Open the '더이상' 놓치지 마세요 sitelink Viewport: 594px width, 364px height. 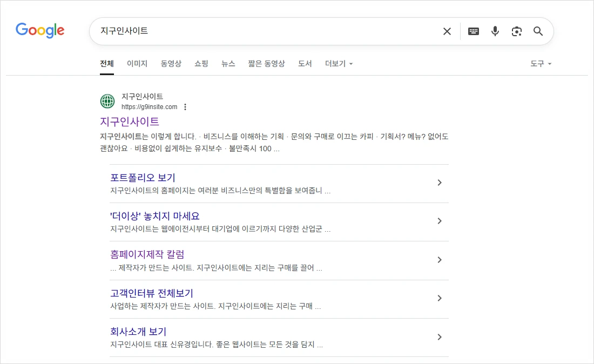[154, 216]
